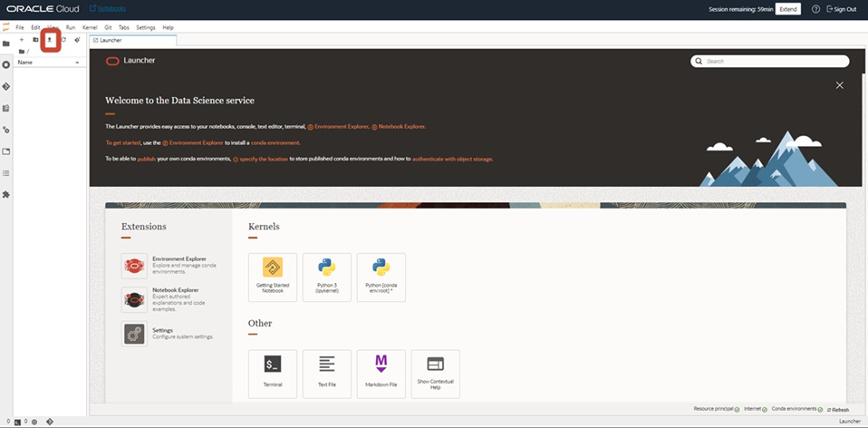Image resolution: width=868 pixels, height=428 pixels.
Task: Open the Help menu
Action: click(x=168, y=27)
